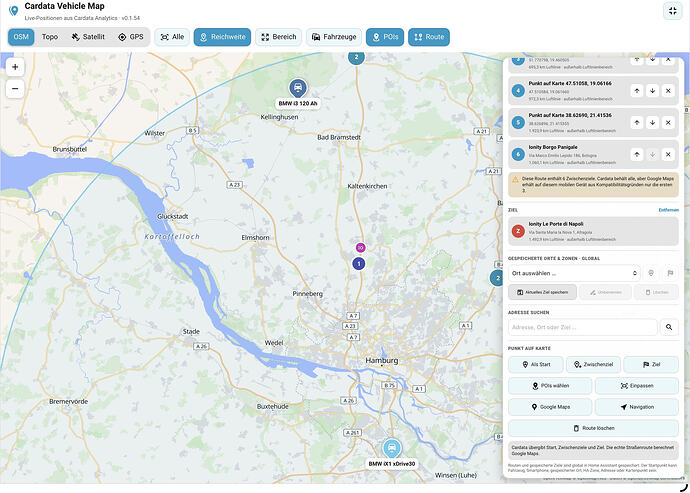Click the Brunsbüttel label on the map
690x493 pixels.
70,149
